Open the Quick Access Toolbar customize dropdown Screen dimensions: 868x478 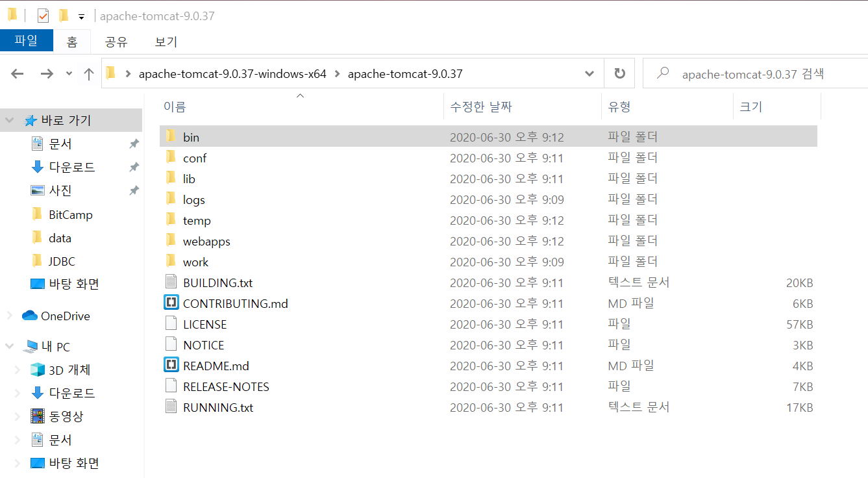pos(81,16)
